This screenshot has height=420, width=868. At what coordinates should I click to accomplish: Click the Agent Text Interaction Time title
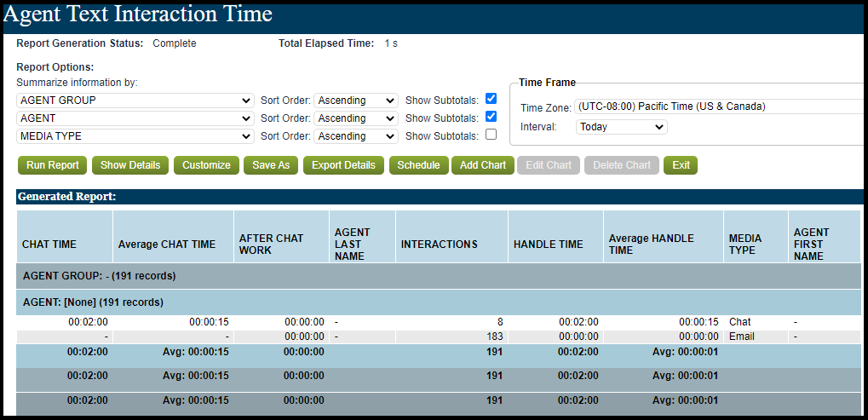pos(138,14)
